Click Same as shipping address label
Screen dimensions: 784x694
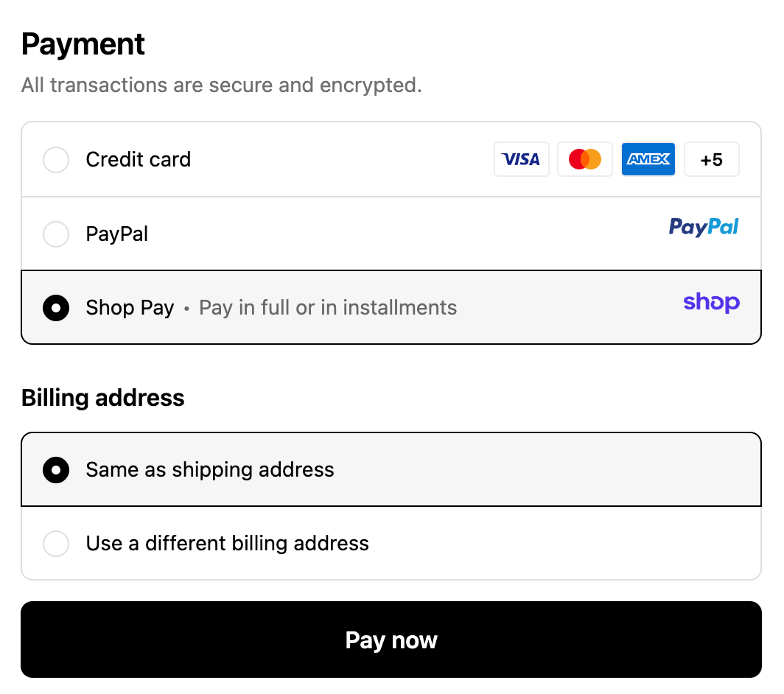click(210, 470)
